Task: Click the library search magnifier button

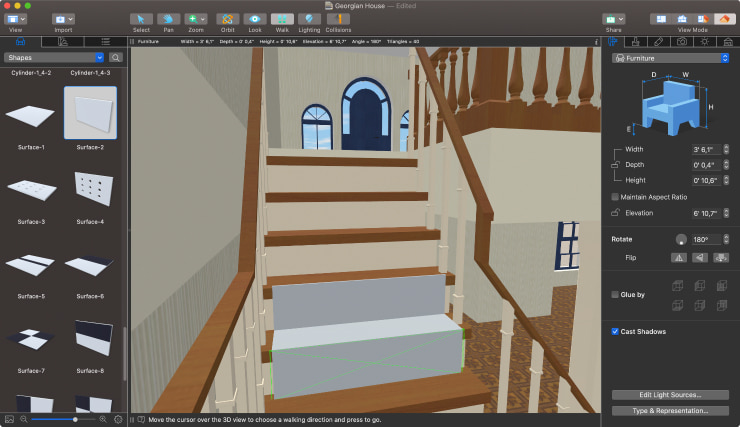Action: 116,58
